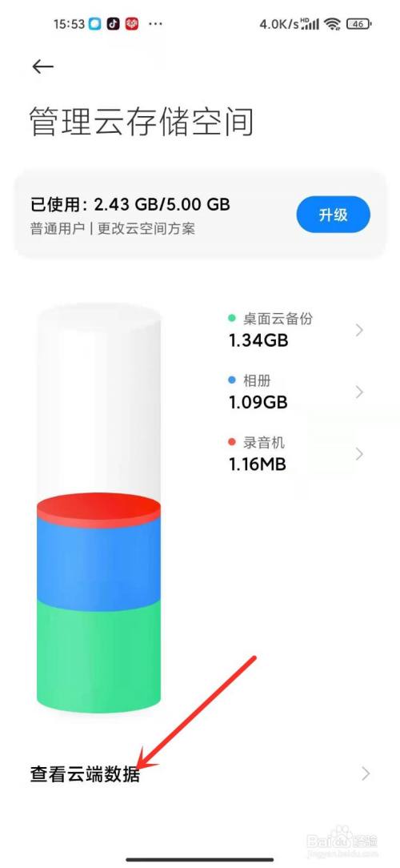Viewport: 400px width, 868px height.
Task: Open 查看云端数据 entry
Action: point(200,774)
